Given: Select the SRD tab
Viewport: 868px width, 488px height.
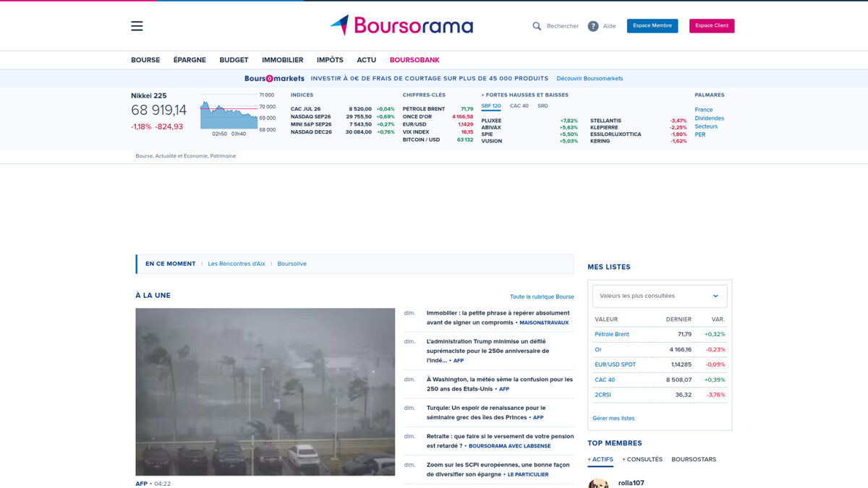Looking at the screenshot, I should tap(542, 106).
